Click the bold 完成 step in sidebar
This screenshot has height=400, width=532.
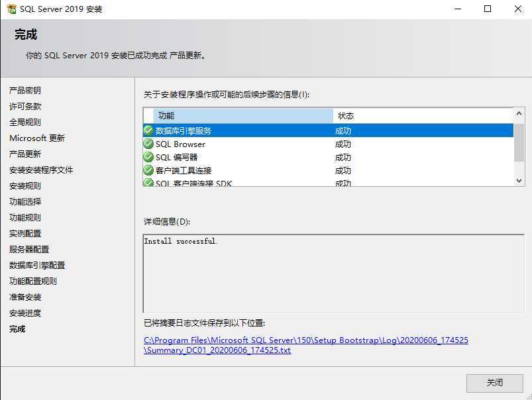(17, 329)
